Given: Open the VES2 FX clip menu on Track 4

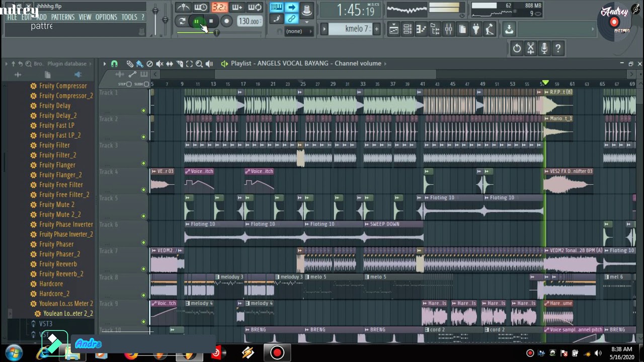Looking at the screenshot, I should point(547,171).
